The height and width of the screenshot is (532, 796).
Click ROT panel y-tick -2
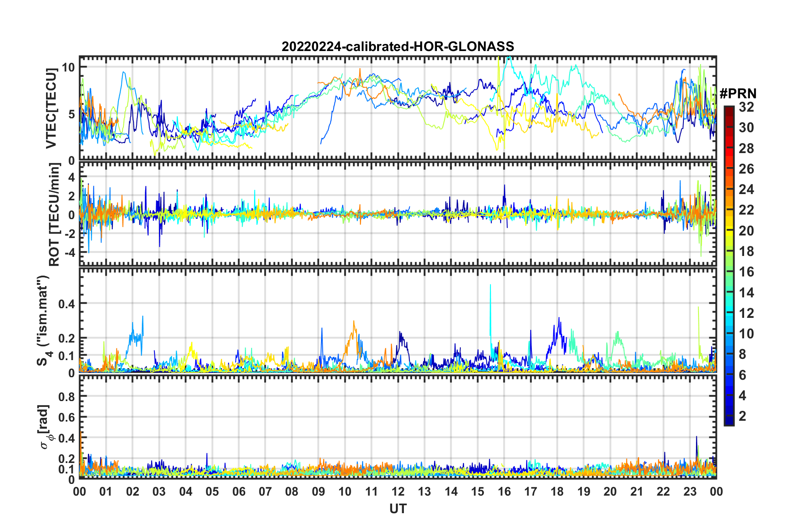click(69, 234)
